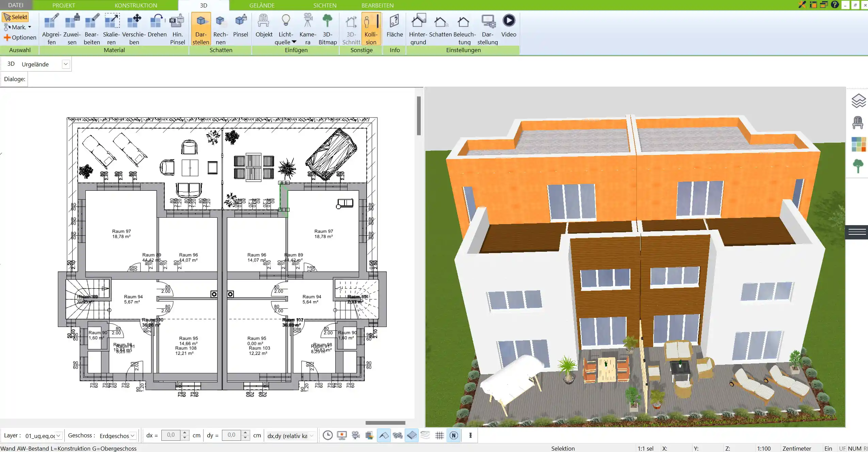This screenshot has width=868, height=452.
Task: Select the Abgreifen material picker tool
Action: coord(51,29)
